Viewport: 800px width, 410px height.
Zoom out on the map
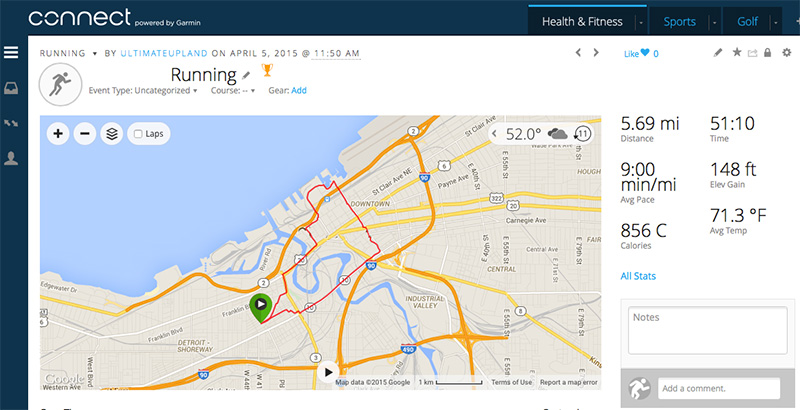[x=84, y=133]
